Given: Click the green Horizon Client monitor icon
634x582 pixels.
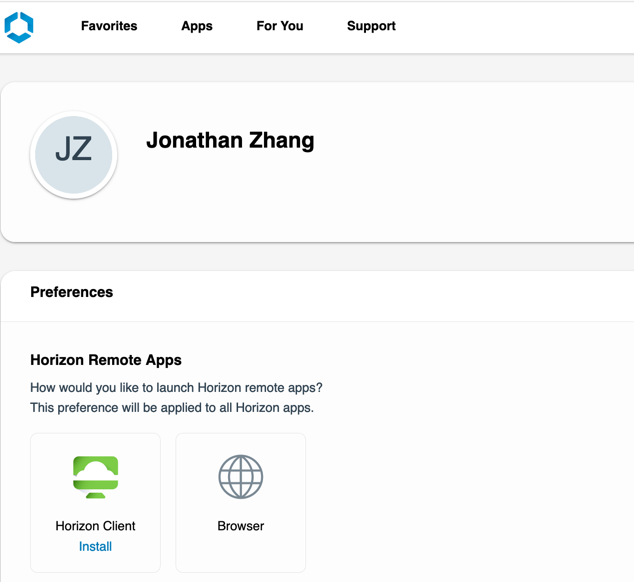Looking at the screenshot, I should pyautogui.click(x=96, y=477).
